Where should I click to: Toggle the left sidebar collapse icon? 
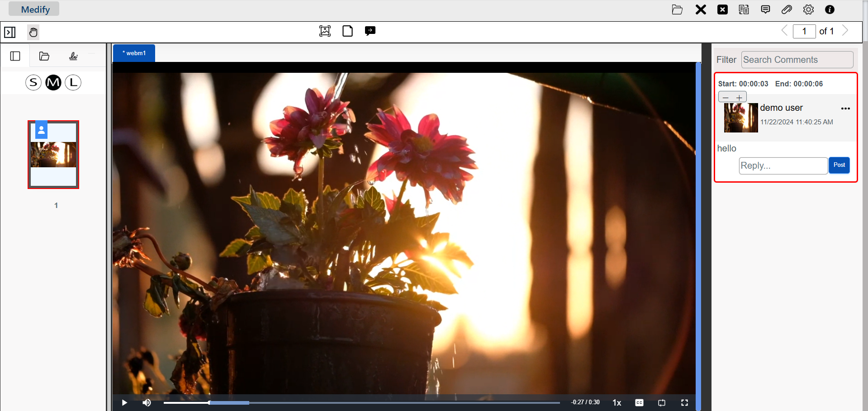(x=10, y=32)
